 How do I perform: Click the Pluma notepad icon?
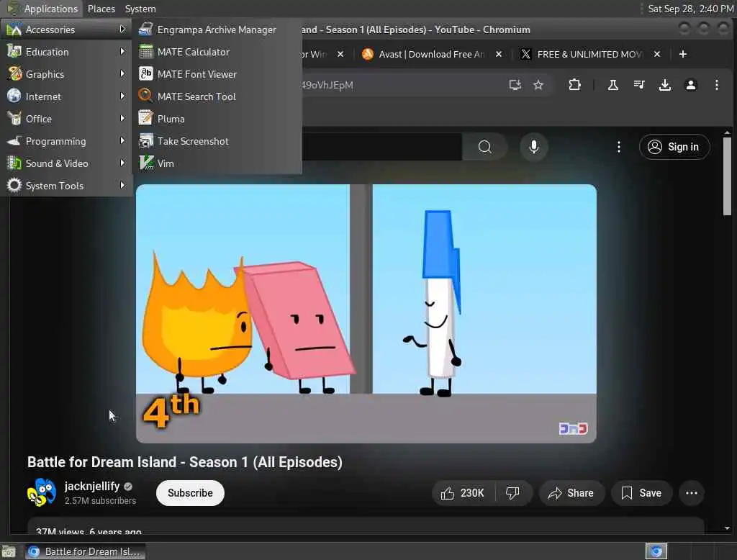tap(145, 118)
